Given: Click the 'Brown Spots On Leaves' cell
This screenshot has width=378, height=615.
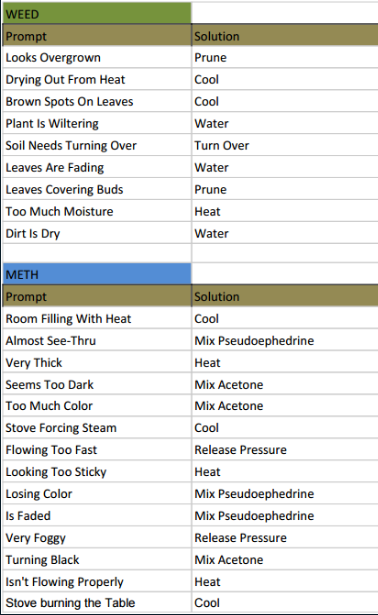Looking at the screenshot, I should point(97,101).
